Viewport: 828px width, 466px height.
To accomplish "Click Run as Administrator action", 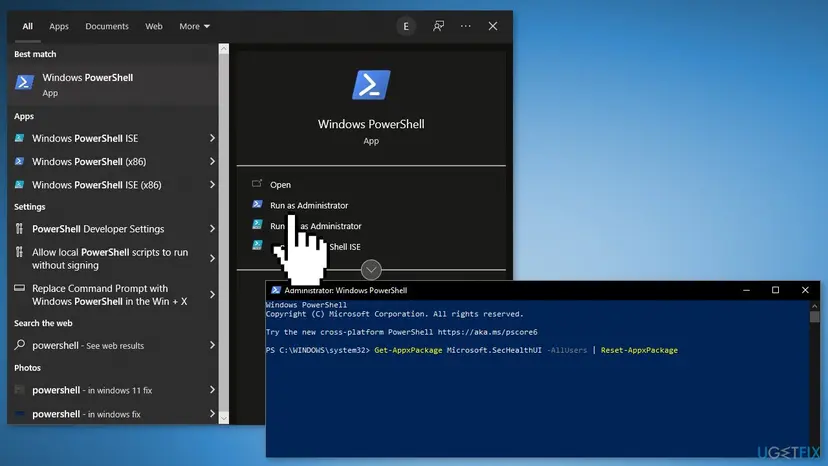I will click(x=309, y=205).
